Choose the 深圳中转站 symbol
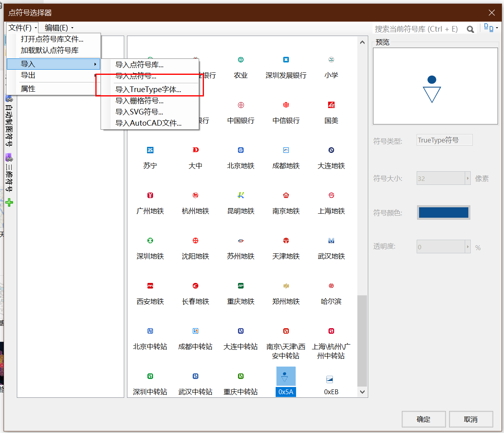 click(x=150, y=376)
